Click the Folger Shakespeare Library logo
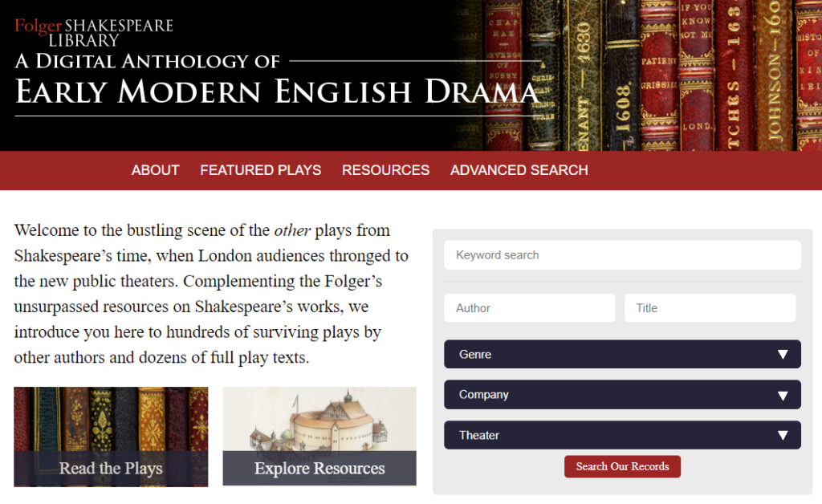The image size is (822, 504). click(94, 32)
